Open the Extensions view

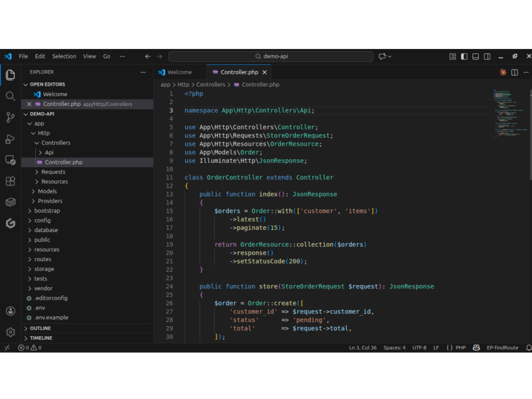click(x=10, y=181)
